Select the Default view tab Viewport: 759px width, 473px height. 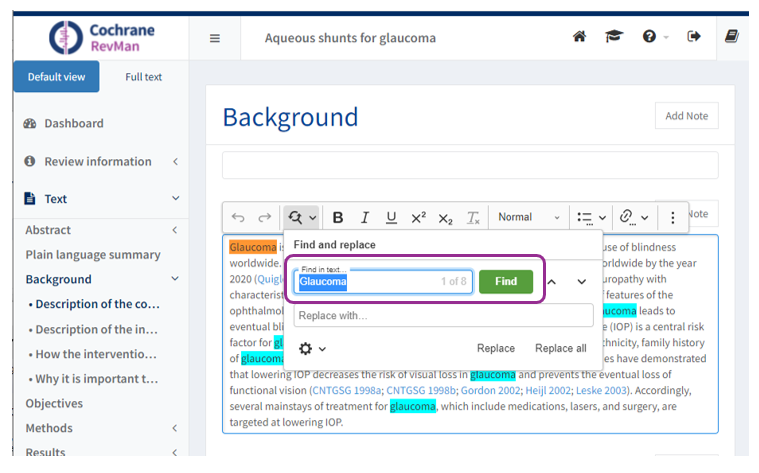[56, 77]
